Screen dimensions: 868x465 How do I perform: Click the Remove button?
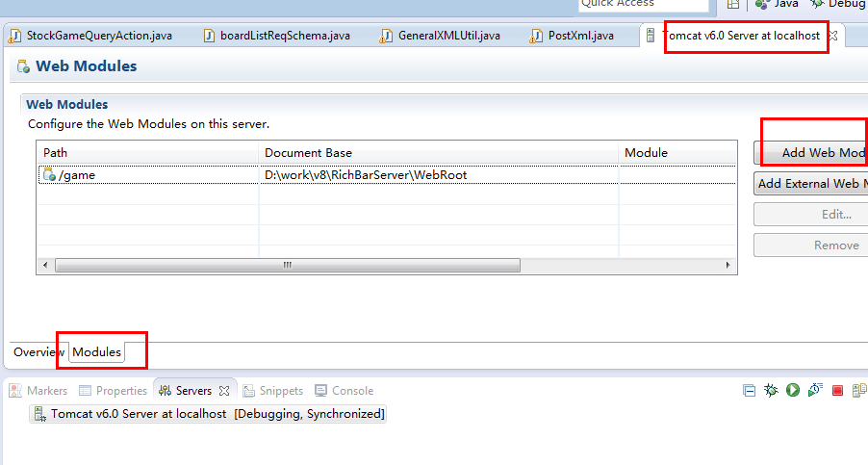(x=811, y=245)
